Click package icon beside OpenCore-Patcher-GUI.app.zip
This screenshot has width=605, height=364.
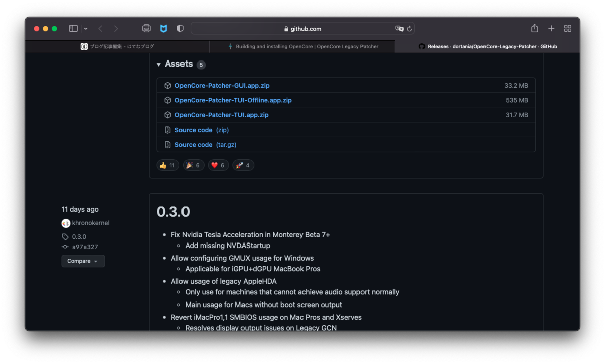[x=168, y=86]
